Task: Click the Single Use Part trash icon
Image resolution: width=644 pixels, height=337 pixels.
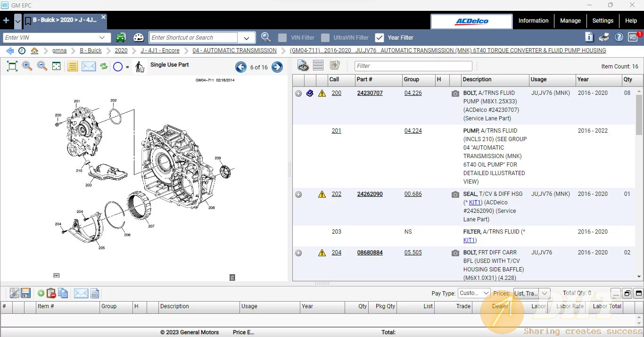Action: click(140, 67)
